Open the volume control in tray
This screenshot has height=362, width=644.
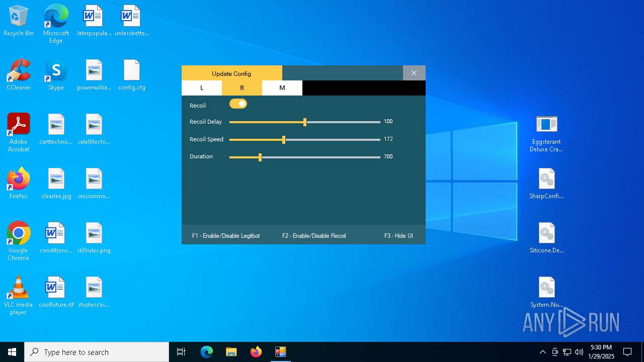(579, 352)
